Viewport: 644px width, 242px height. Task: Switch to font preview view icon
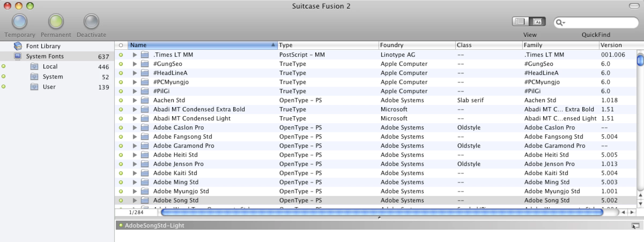coord(537,22)
